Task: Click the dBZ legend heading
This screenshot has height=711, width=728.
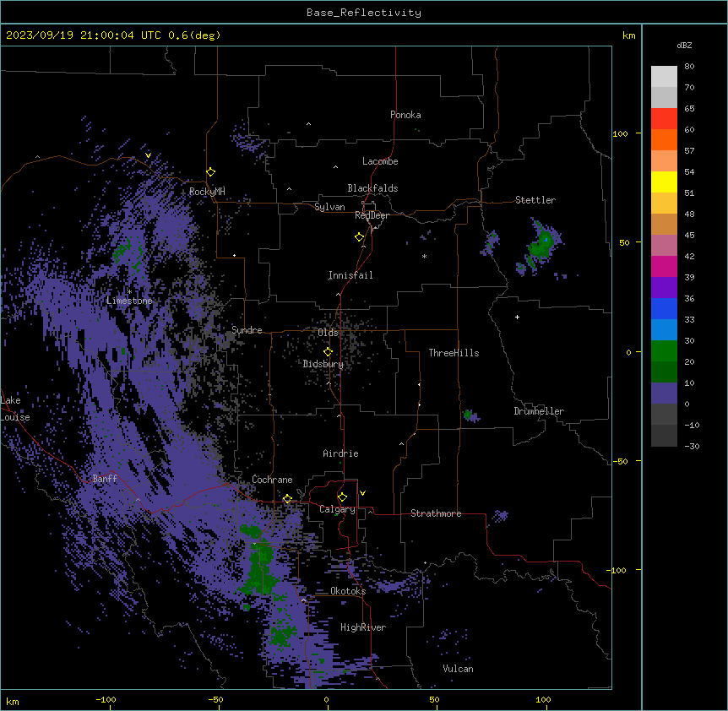Action: tap(684, 45)
